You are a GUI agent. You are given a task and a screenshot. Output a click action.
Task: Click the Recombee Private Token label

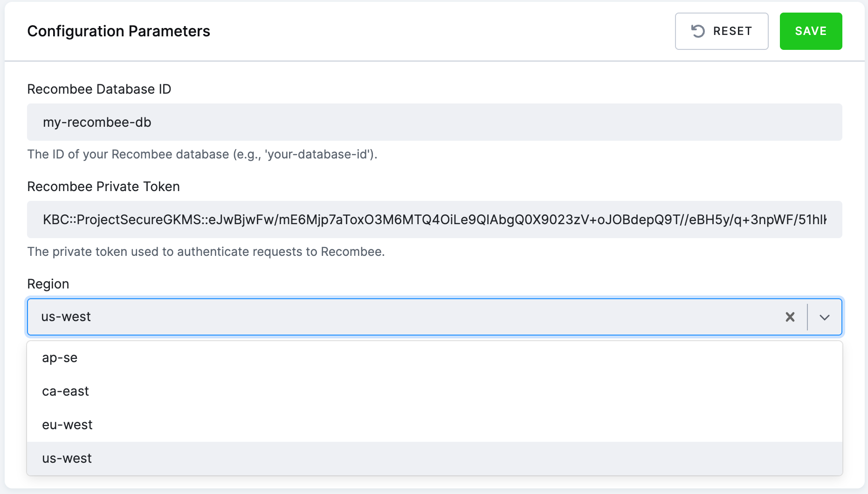[103, 186]
